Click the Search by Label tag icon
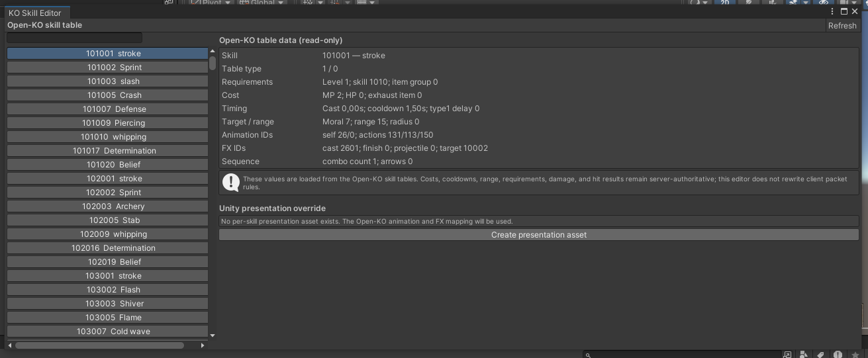Image resolution: width=868 pixels, height=358 pixels. pyautogui.click(x=821, y=355)
